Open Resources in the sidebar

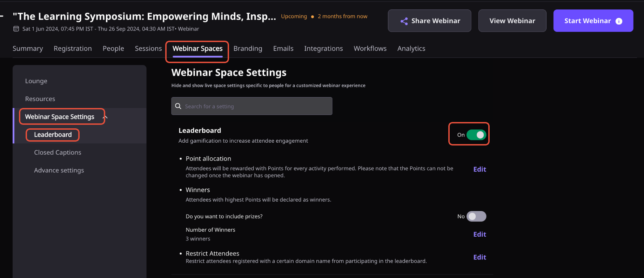click(40, 99)
